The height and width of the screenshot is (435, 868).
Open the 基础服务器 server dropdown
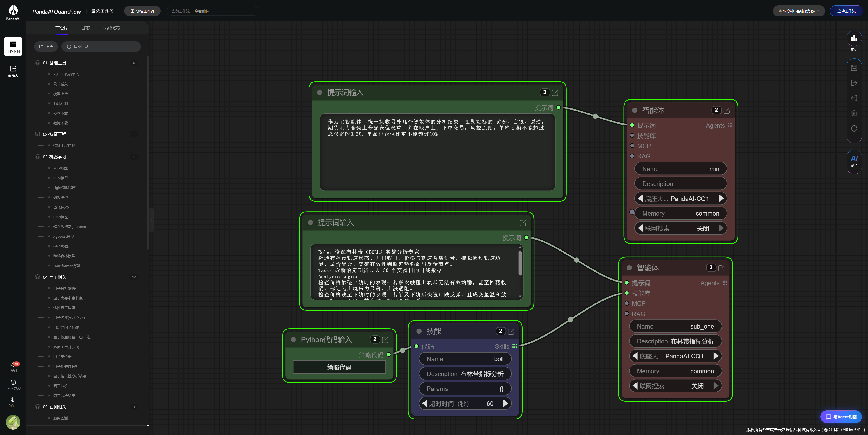point(799,11)
